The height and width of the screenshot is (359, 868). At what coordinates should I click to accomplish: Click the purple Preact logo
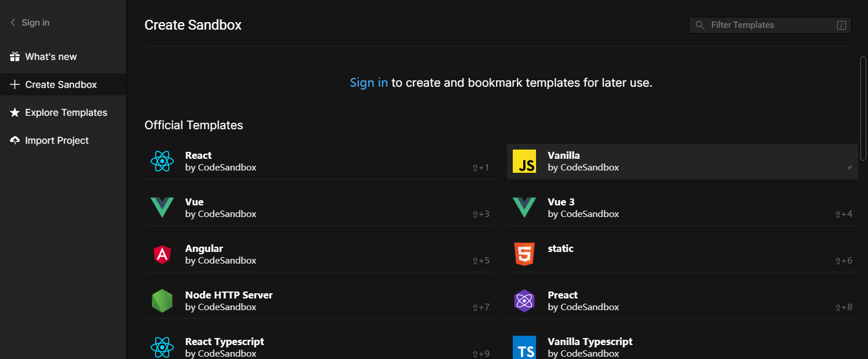point(524,301)
